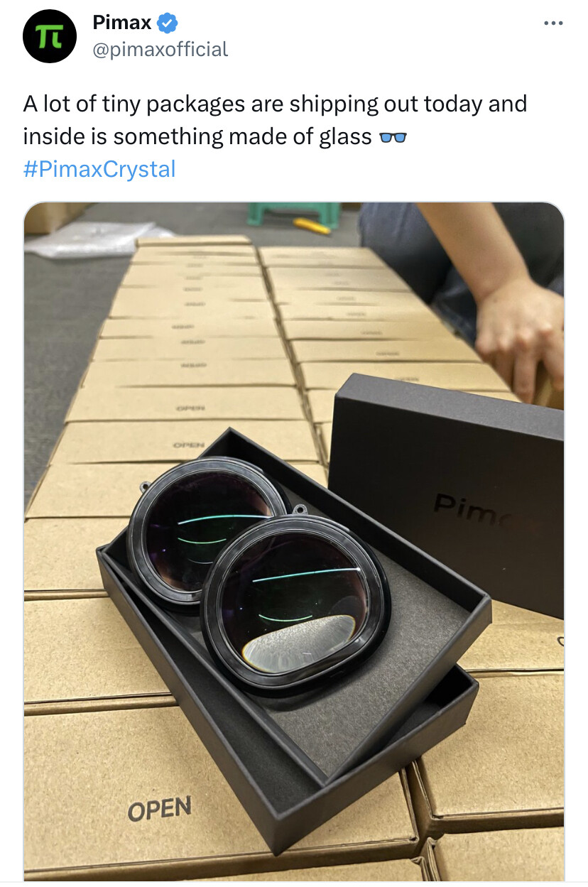This screenshot has height=887, width=588.
Task: Open the attached photo of lenses
Action: click(294, 541)
